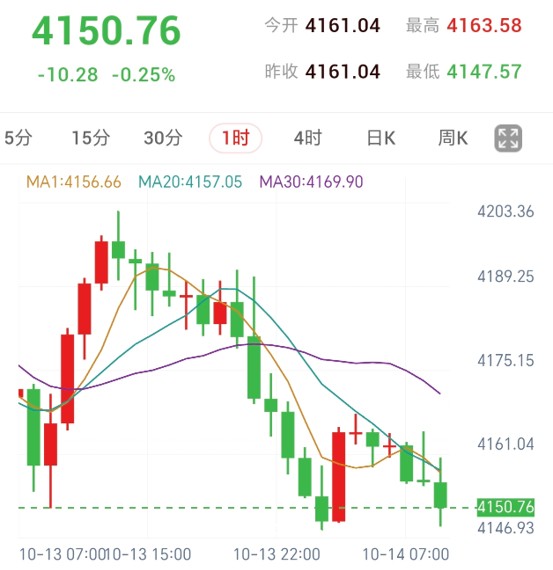The height and width of the screenshot is (570, 553).
Task: Click the large 4150.76 headline price
Action: [x=106, y=31]
